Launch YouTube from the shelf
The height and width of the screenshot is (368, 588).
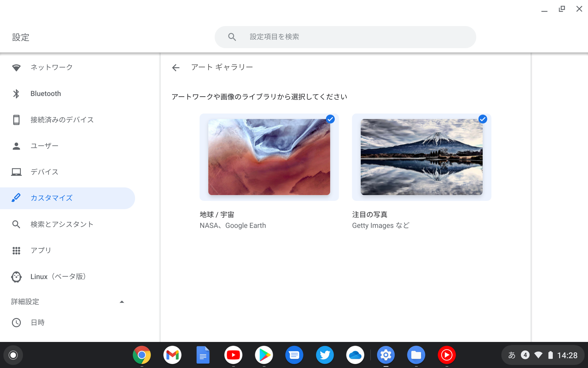tap(233, 355)
